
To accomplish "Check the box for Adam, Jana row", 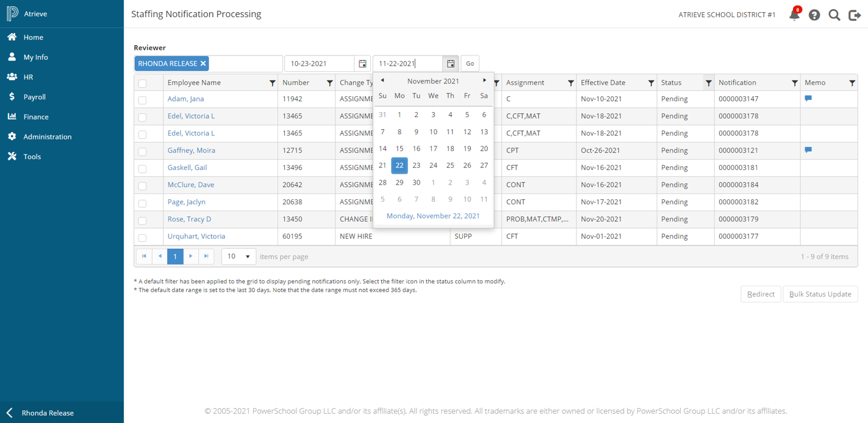I will pyautogui.click(x=142, y=100).
